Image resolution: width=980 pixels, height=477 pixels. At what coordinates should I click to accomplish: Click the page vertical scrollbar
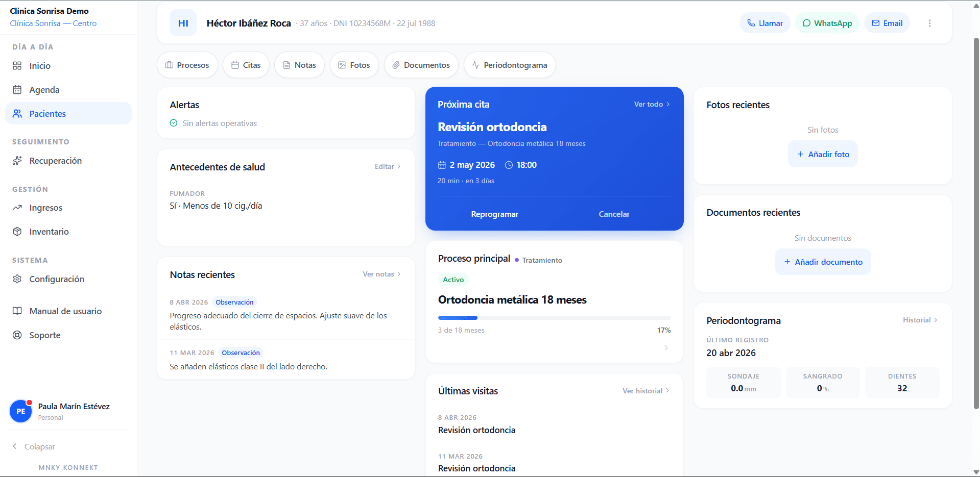pyautogui.click(x=976, y=223)
